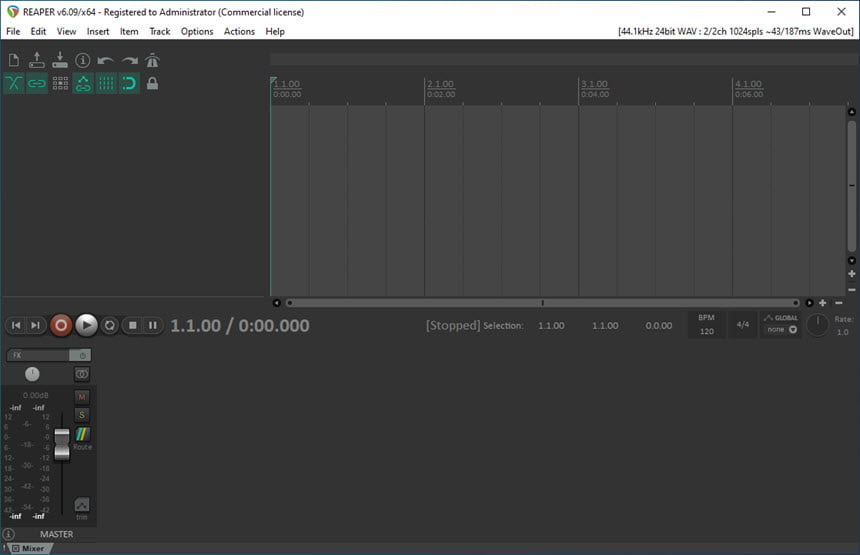Click horizontal scroll right arrow
Viewport: 860px width, 555px height.
pos(809,303)
